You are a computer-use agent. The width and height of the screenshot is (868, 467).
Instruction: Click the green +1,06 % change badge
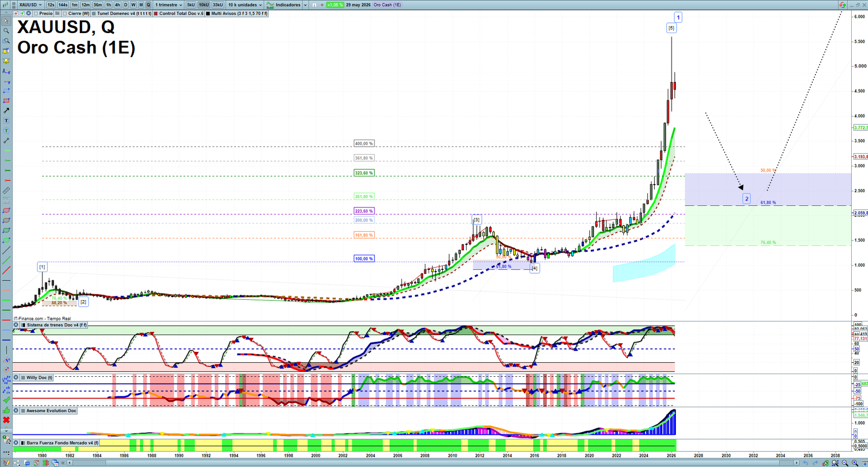335,5
